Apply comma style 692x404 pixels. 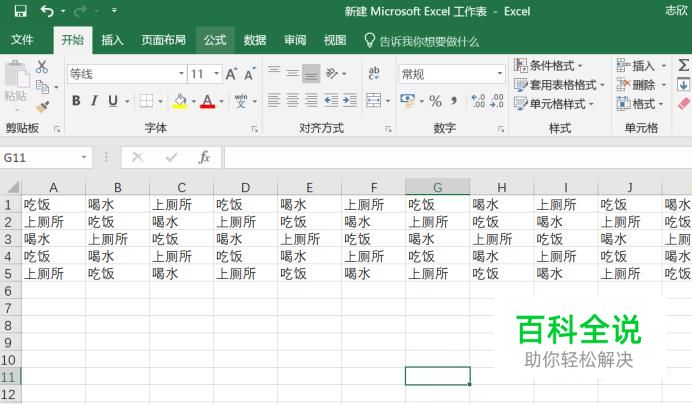point(454,101)
